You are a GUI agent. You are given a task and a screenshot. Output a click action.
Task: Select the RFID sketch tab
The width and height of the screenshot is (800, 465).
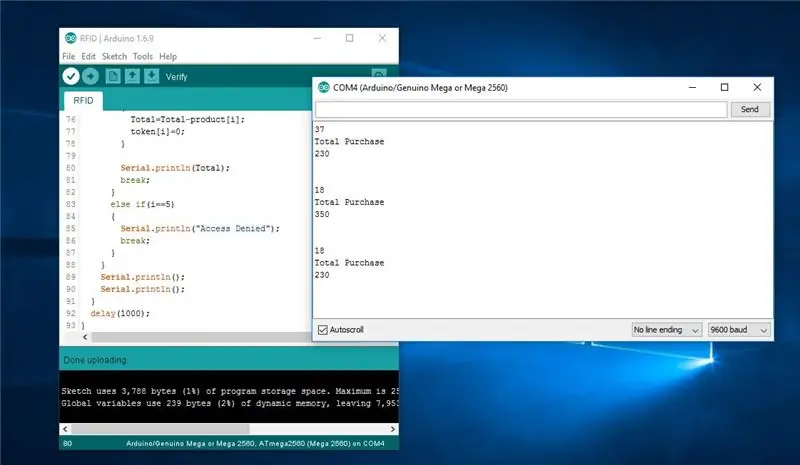[x=83, y=101]
